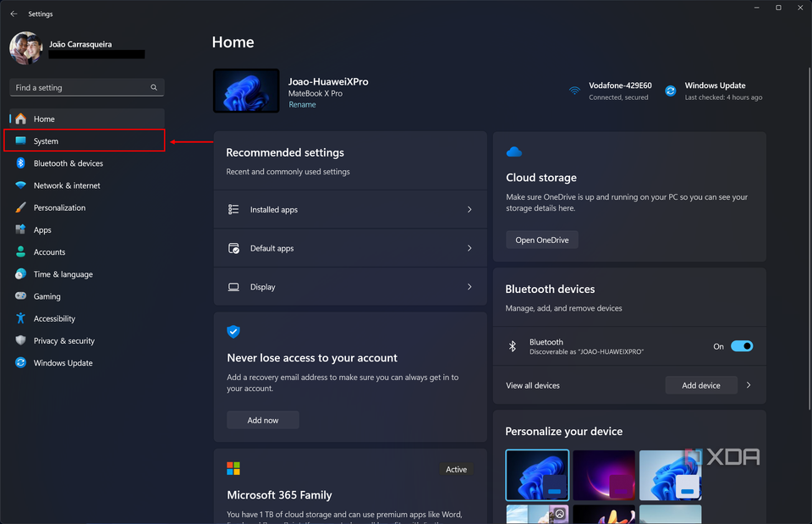This screenshot has width=812, height=524.
Task: Click the Find a setting search box
Action: pyautogui.click(x=87, y=87)
